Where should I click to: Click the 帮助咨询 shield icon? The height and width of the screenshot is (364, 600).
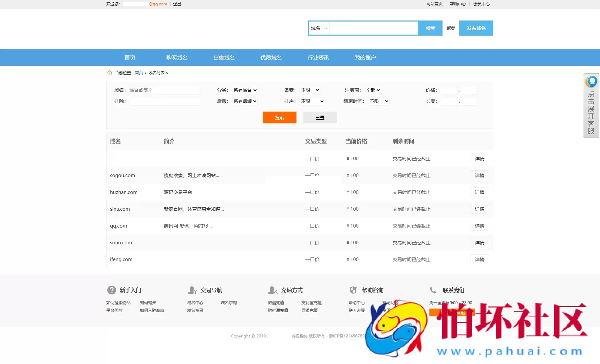tap(353, 290)
